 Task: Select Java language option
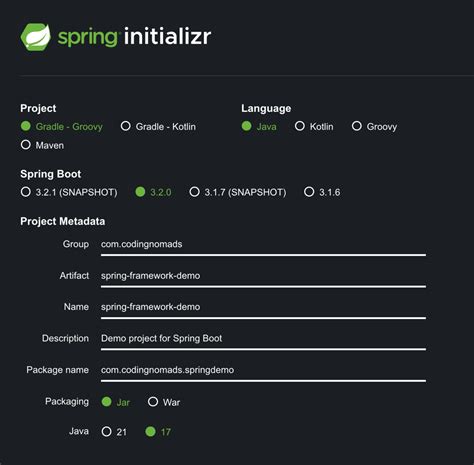[x=259, y=127]
